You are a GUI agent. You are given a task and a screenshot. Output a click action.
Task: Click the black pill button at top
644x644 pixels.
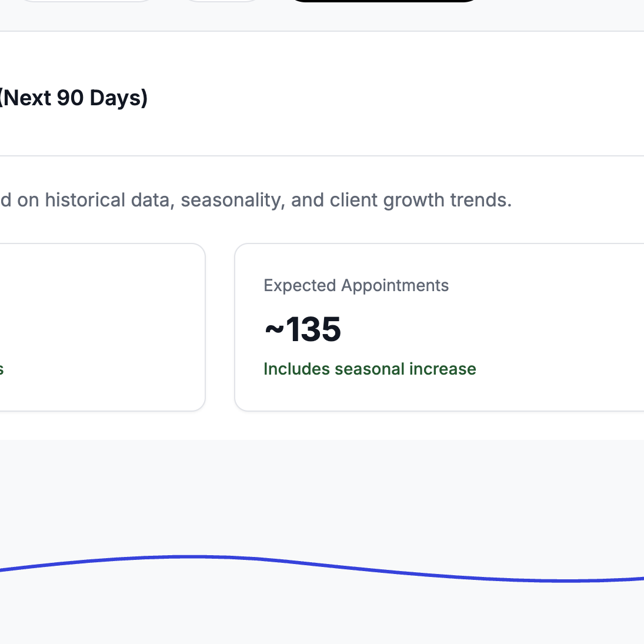[x=385, y=1]
